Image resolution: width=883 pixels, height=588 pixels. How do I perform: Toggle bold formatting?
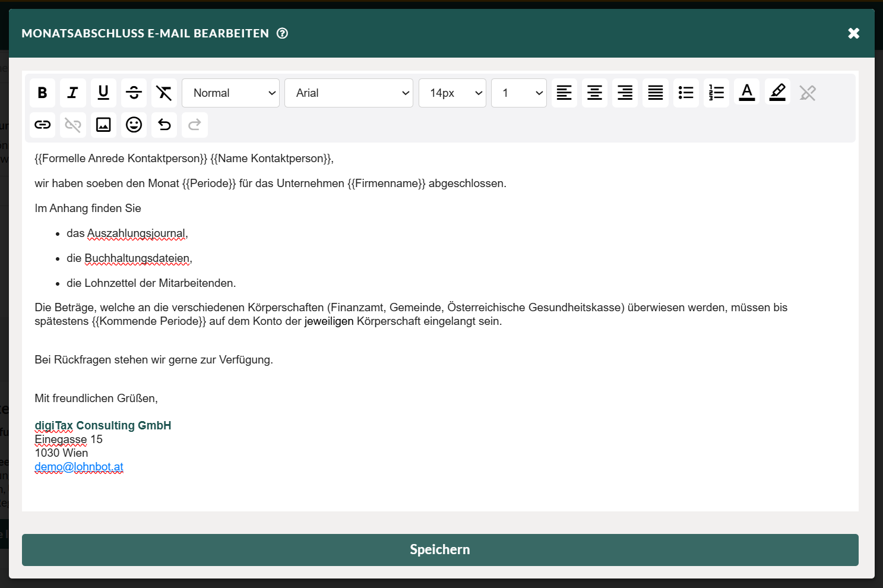42,93
